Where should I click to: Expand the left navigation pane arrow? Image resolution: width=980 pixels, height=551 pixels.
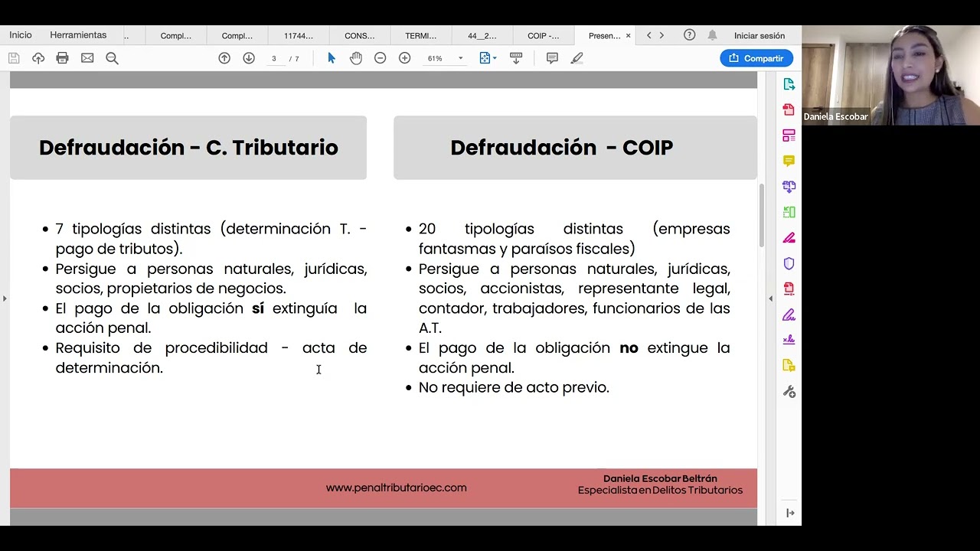pos(5,298)
